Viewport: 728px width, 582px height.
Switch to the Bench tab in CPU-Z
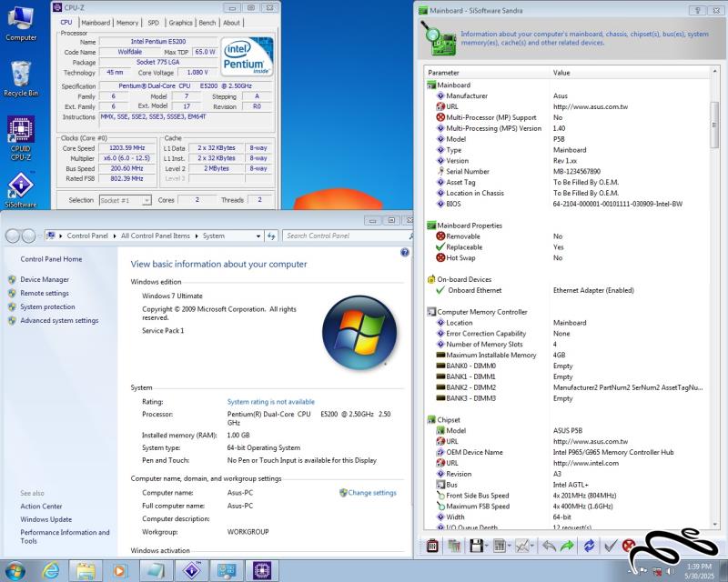[207, 23]
